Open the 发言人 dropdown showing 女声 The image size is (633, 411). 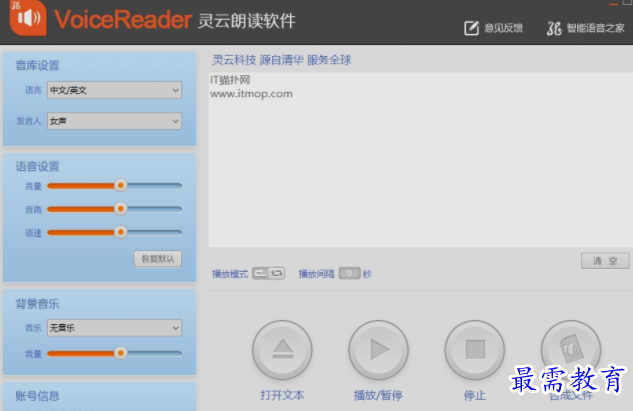click(x=114, y=121)
